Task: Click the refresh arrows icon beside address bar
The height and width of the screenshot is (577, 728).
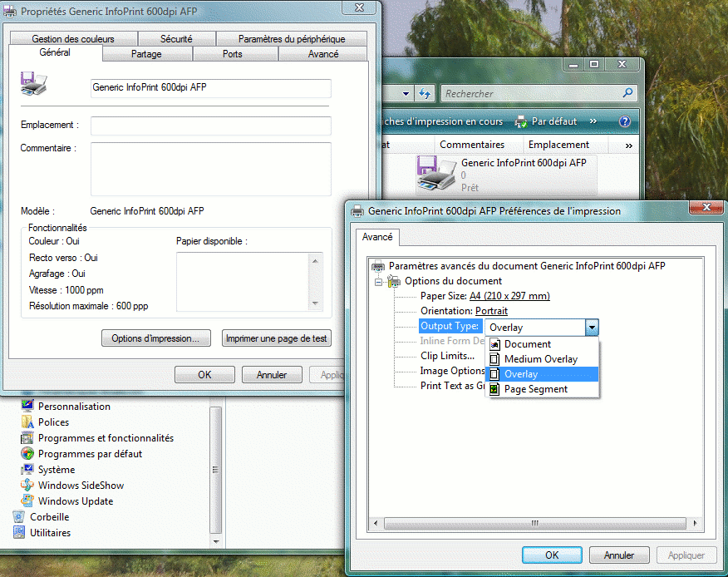Action: tap(425, 93)
